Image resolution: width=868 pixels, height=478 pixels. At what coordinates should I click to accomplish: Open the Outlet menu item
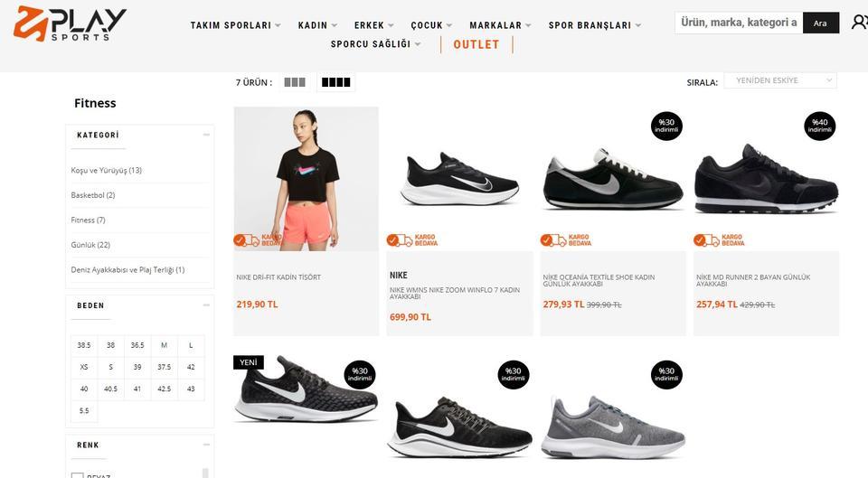point(476,45)
